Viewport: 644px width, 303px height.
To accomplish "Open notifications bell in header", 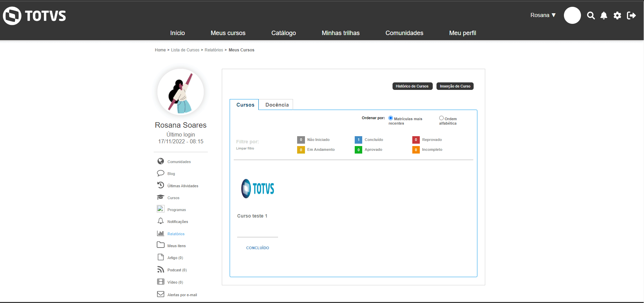I will pyautogui.click(x=604, y=15).
